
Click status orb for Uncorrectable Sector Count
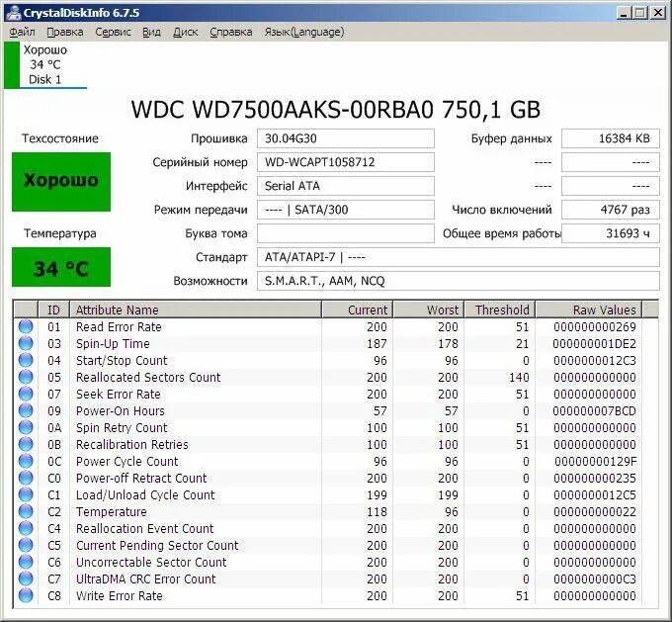coord(26,562)
